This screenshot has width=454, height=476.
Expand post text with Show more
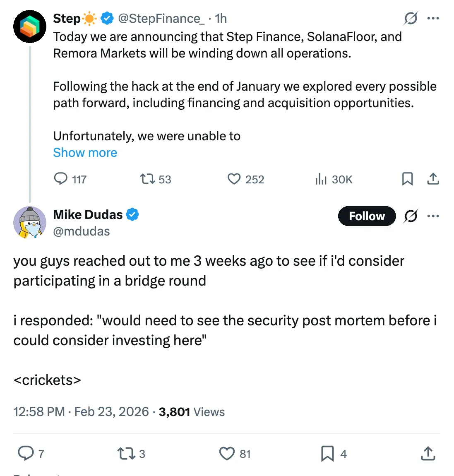85,153
